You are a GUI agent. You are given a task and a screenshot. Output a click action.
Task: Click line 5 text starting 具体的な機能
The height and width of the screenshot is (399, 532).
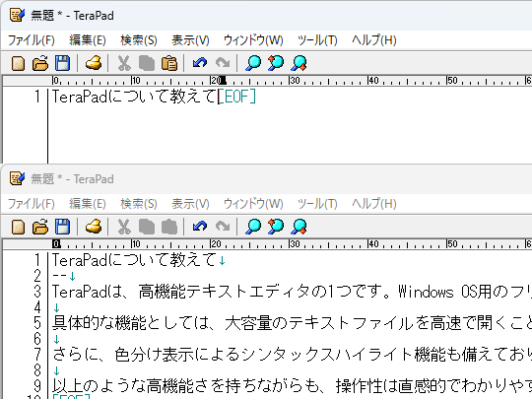point(293,323)
